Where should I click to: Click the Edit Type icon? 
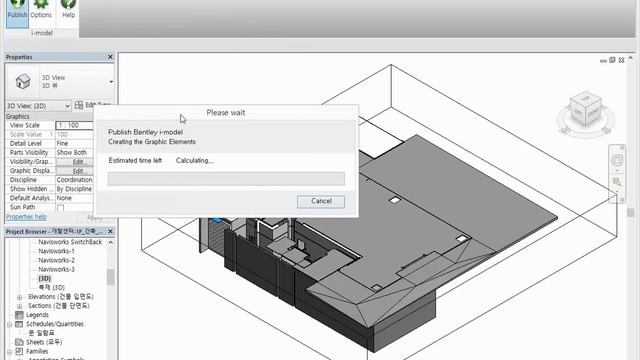tap(79, 105)
